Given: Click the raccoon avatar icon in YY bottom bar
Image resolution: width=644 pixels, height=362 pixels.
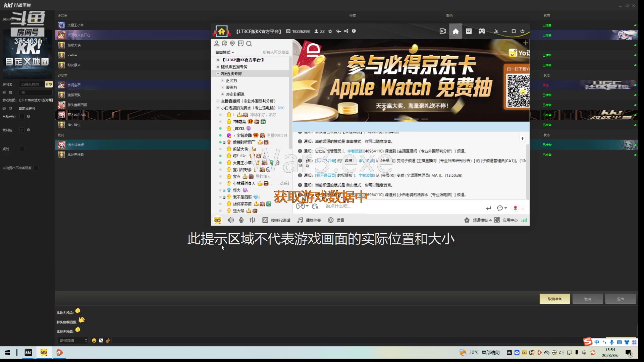Looking at the screenshot, I should point(217,220).
